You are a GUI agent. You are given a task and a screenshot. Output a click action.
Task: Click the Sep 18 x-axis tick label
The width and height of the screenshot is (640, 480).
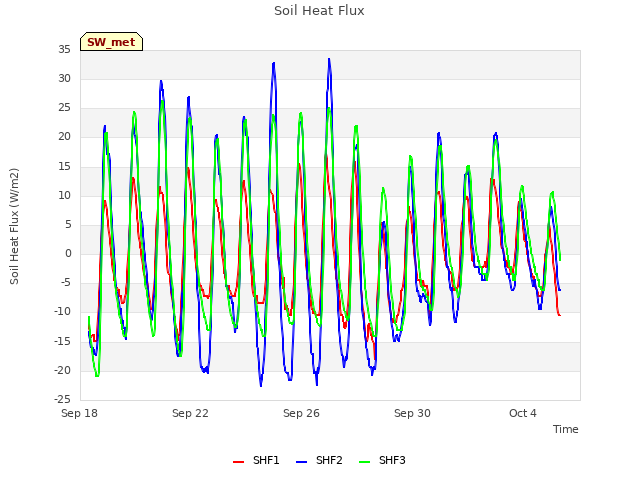click(79, 413)
